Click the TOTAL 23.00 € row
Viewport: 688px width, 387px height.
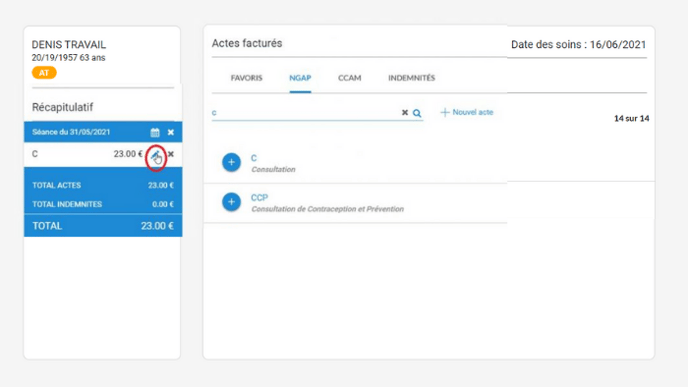pos(103,226)
